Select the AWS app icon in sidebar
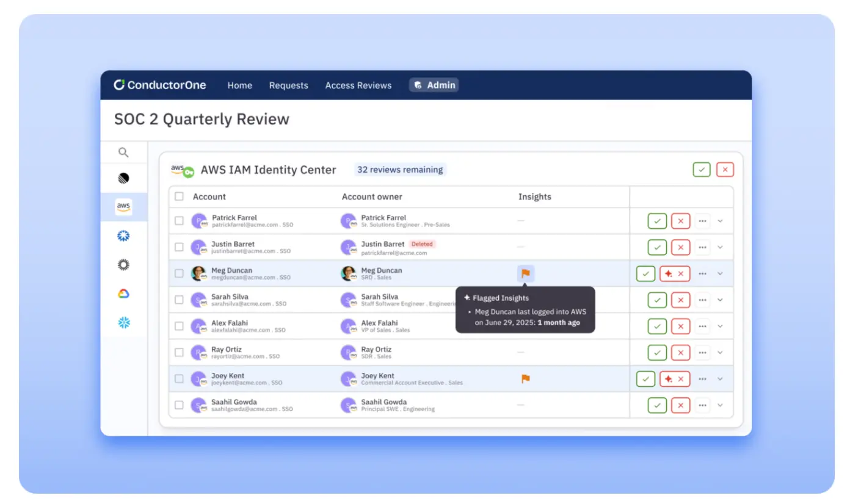The image size is (850, 504). (x=123, y=207)
